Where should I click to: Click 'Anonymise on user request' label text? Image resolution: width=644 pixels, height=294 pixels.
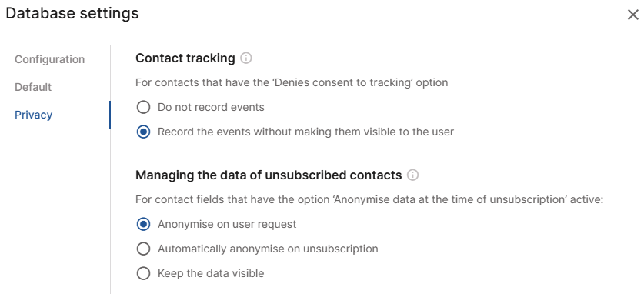click(x=227, y=224)
